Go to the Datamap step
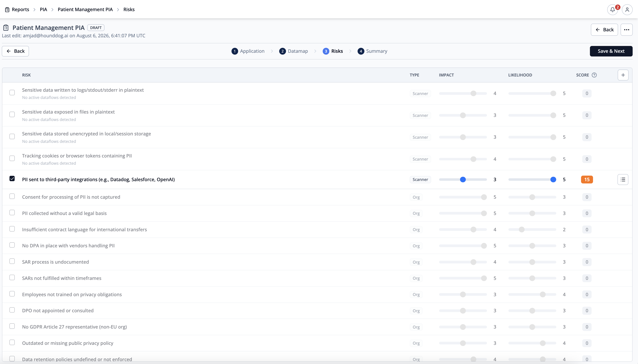Screen dimensions: 638x364 point(293,51)
